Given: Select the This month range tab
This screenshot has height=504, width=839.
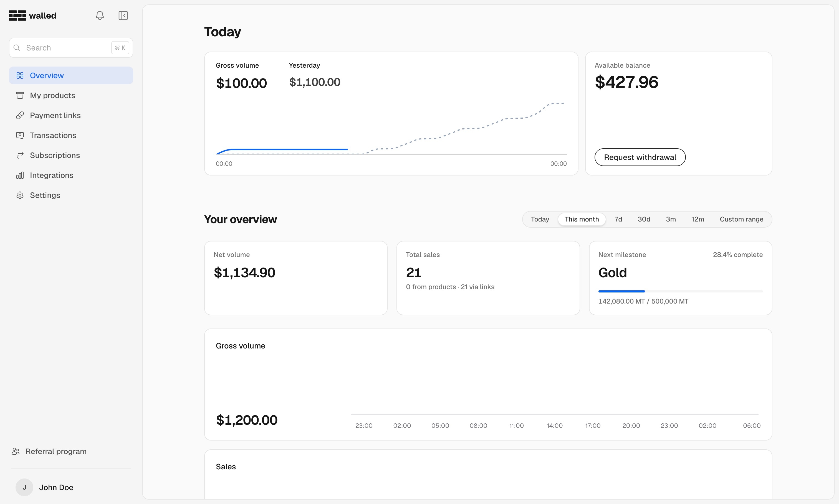Looking at the screenshot, I should pyautogui.click(x=582, y=219).
